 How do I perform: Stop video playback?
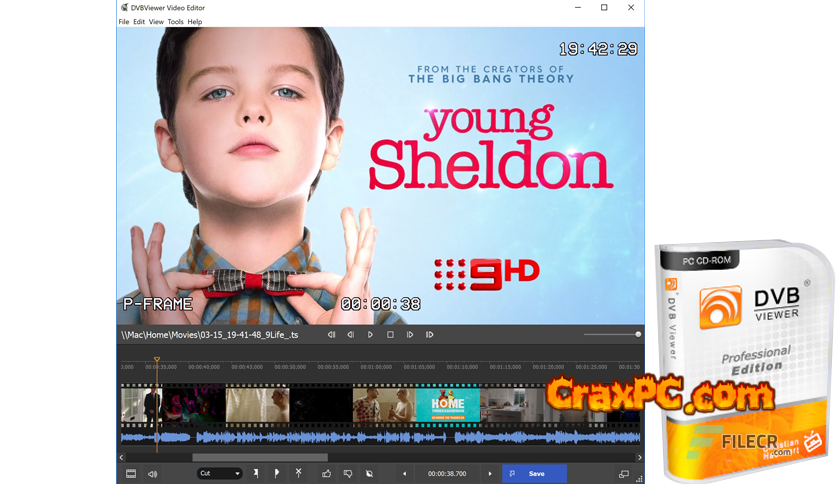click(390, 335)
